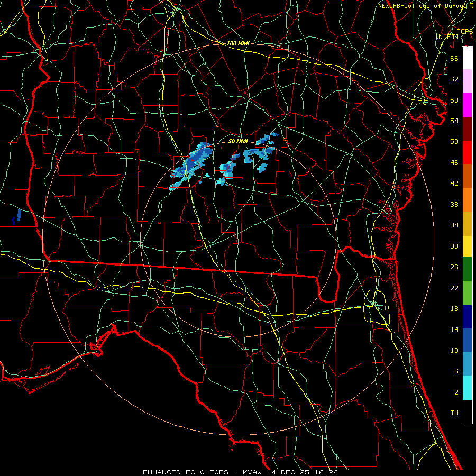Click the bright red 50 kft legend swatch
The width and height of the screenshot is (476, 476).
[467, 152]
